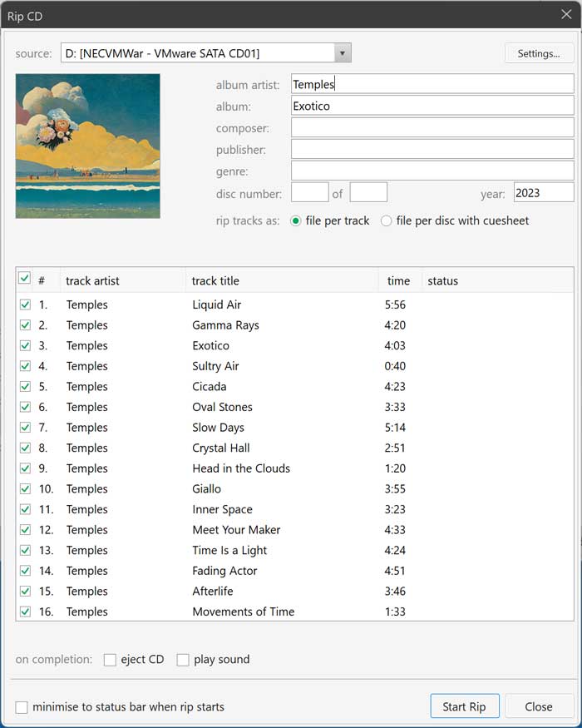Enable "play sound" on completion

(182, 659)
